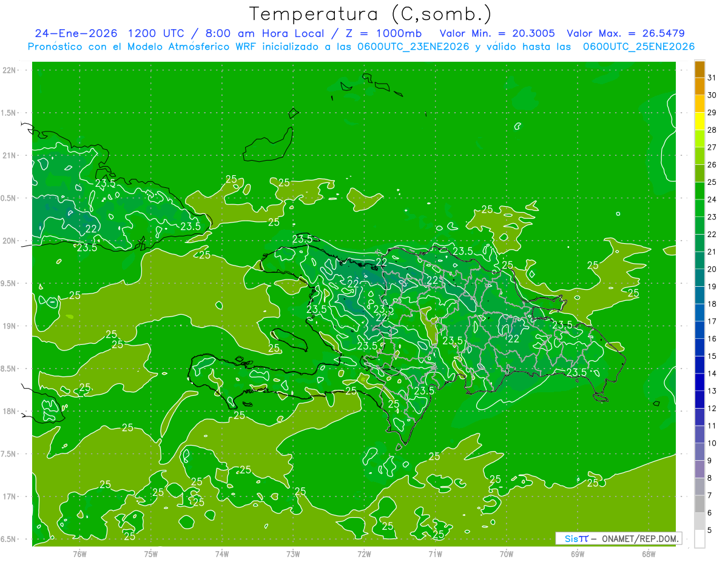
Task: Click the gray color bar segment between 6 and 7
Action: pyautogui.click(x=699, y=504)
